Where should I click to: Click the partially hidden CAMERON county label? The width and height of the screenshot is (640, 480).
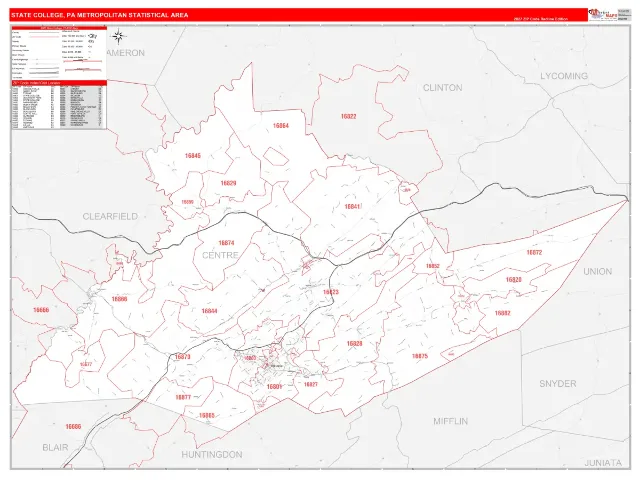(x=126, y=53)
